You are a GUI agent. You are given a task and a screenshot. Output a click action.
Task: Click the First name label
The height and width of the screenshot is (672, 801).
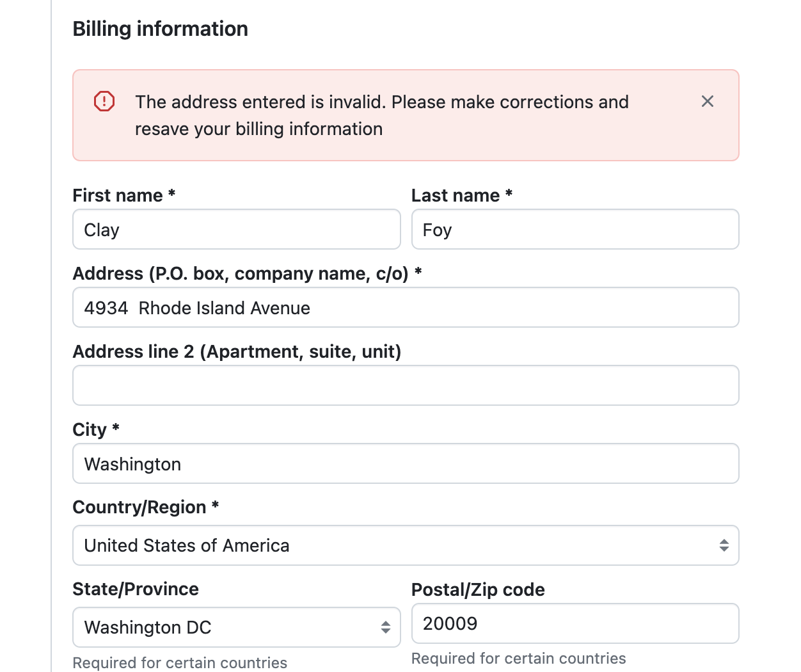pyautogui.click(x=124, y=195)
